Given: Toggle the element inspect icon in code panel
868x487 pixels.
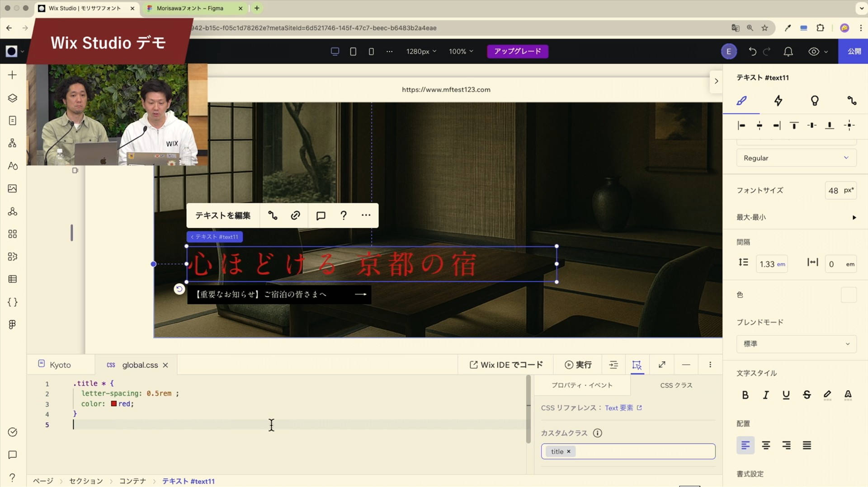Looking at the screenshot, I should click(x=637, y=365).
